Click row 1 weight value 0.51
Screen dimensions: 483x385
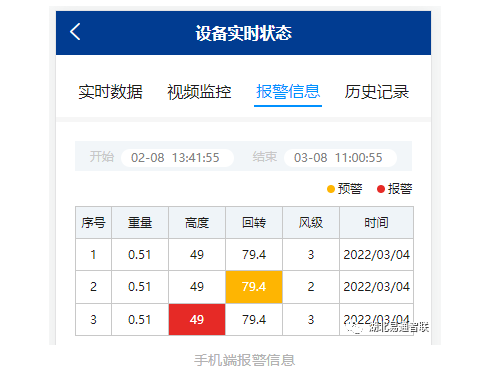pyautogui.click(x=140, y=255)
